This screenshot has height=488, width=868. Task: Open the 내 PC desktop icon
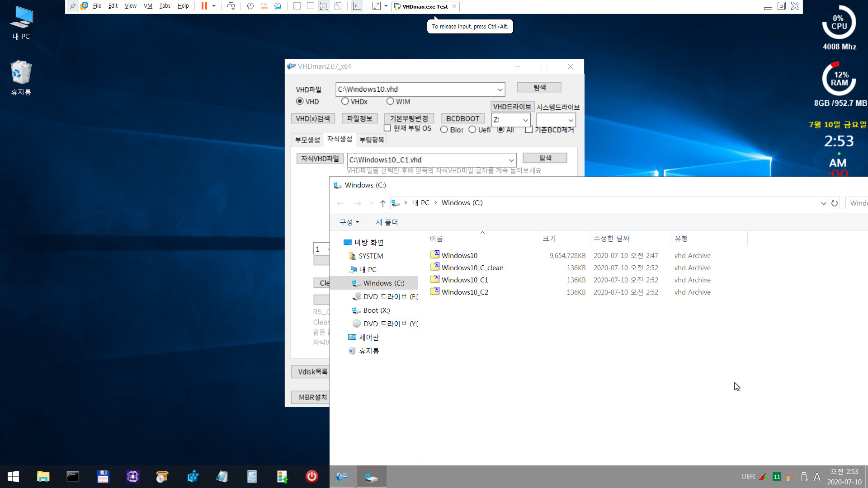[21, 23]
